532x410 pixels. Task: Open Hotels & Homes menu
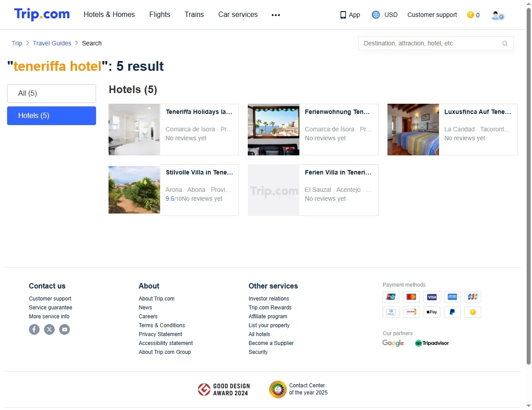pos(109,15)
